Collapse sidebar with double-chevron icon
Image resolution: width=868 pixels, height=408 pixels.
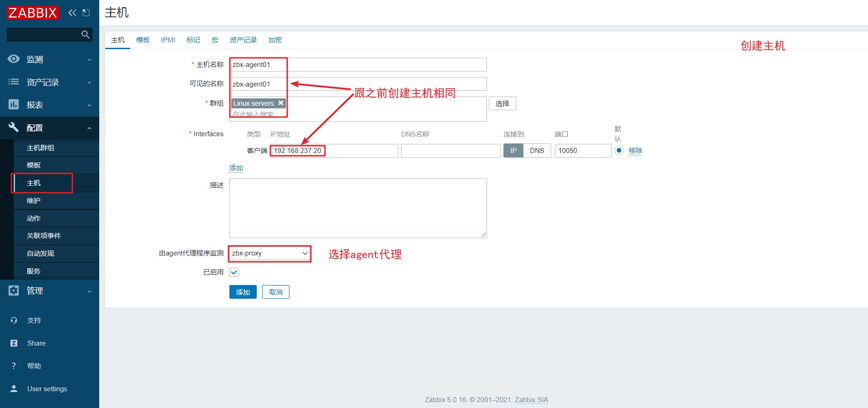click(x=72, y=13)
